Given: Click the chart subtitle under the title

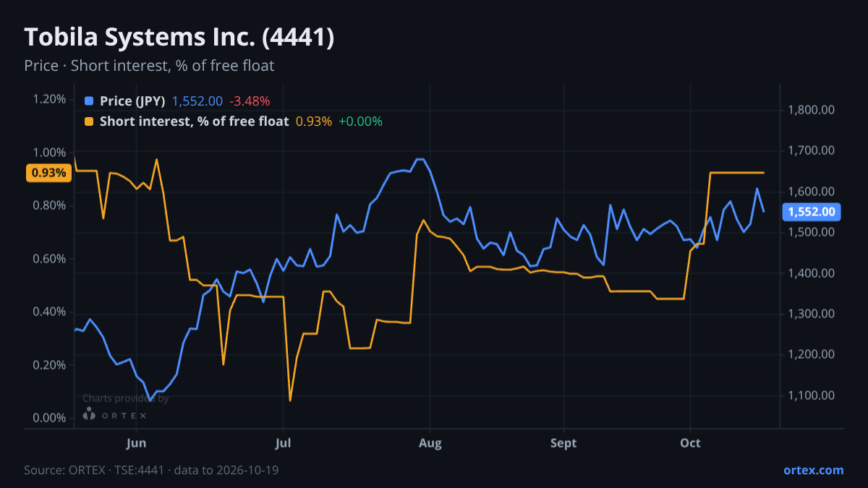Looking at the screenshot, I should point(149,66).
